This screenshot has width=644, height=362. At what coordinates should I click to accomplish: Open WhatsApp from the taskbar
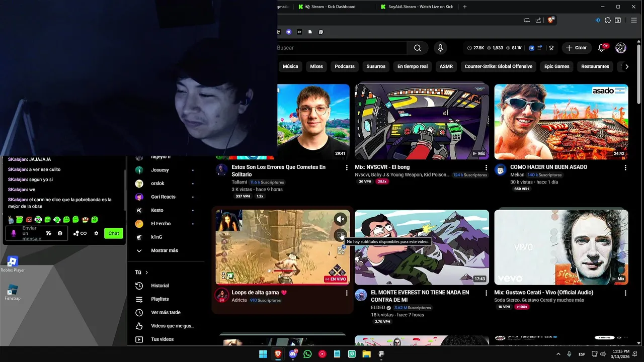(307, 354)
